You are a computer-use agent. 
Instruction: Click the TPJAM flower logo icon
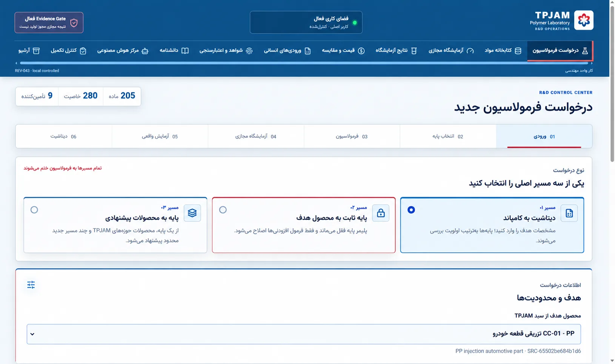point(584,20)
